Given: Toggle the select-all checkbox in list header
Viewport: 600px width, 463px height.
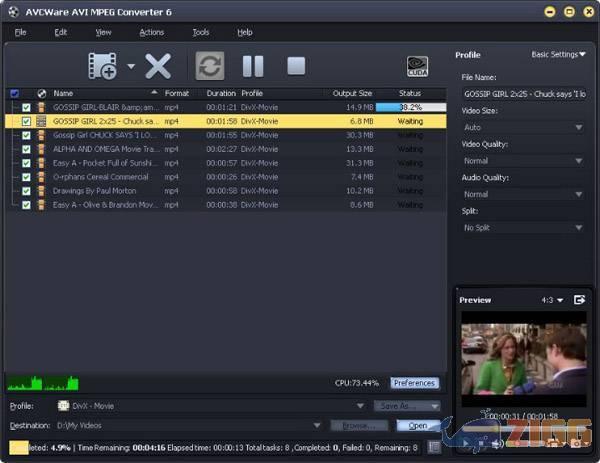Looking at the screenshot, I should point(14,93).
